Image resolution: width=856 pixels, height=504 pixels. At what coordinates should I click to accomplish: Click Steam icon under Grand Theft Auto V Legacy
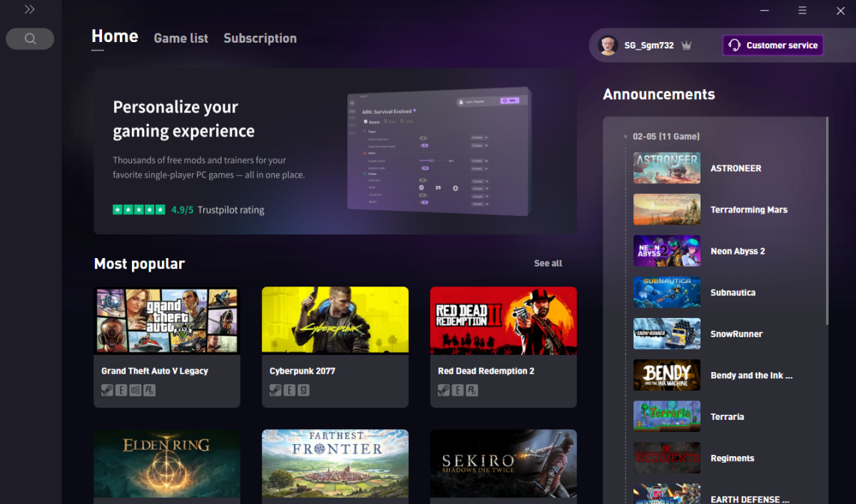[x=107, y=390]
